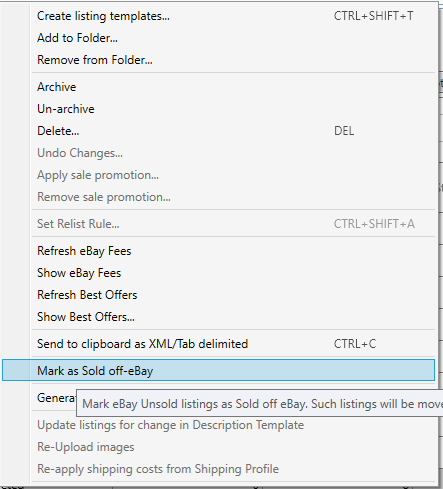The width and height of the screenshot is (443, 489).
Task: Select Create listing templates menu entry
Action: coord(218,16)
